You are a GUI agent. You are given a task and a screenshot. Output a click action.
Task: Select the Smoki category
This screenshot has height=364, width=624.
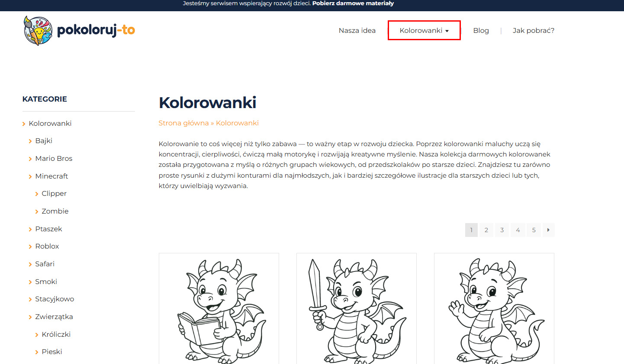(x=46, y=281)
